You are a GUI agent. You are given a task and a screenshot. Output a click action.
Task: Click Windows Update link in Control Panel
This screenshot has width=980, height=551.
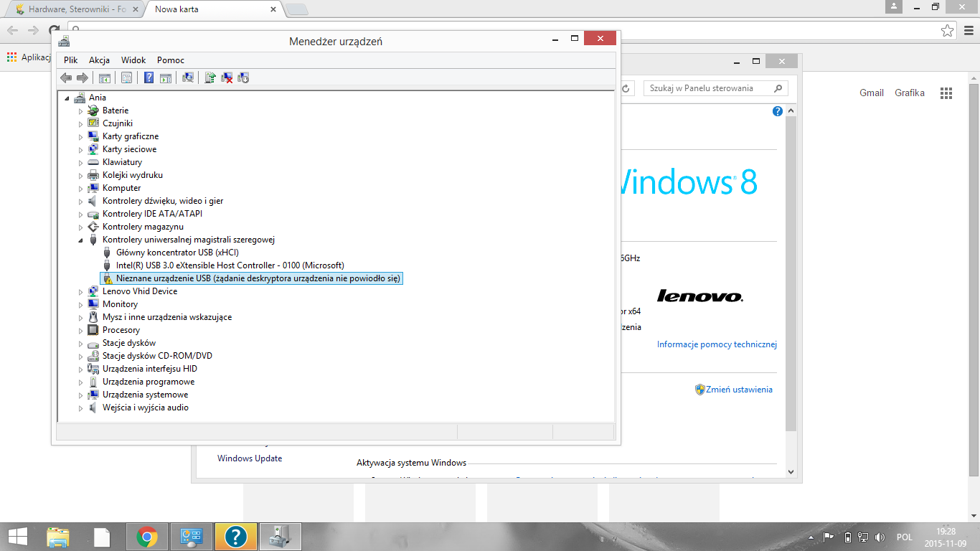[x=250, y=458]
